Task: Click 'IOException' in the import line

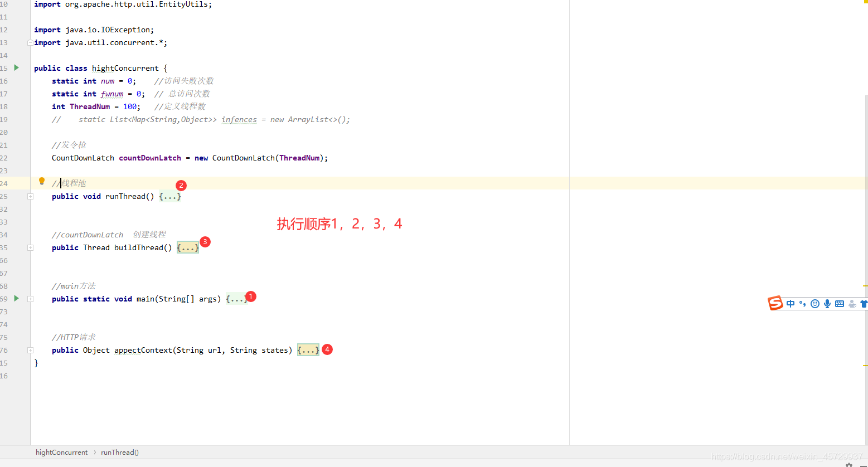Action: pos(125,30)
